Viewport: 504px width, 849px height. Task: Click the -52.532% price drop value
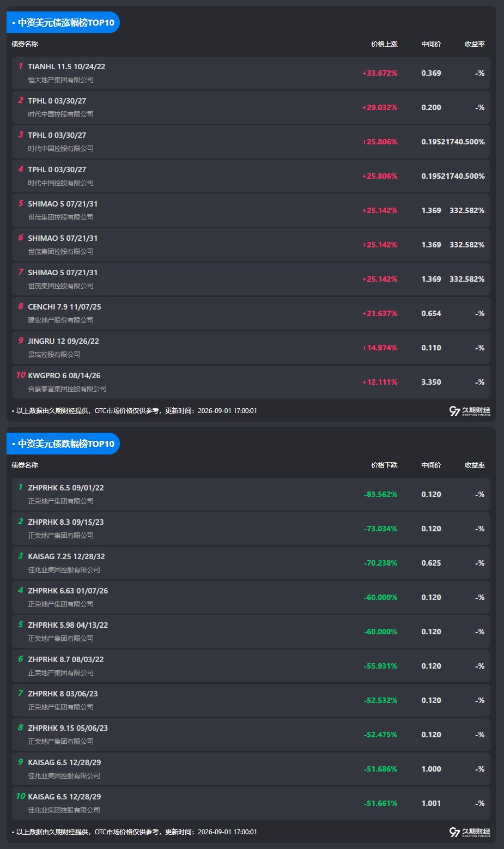(x=380, y=700)
